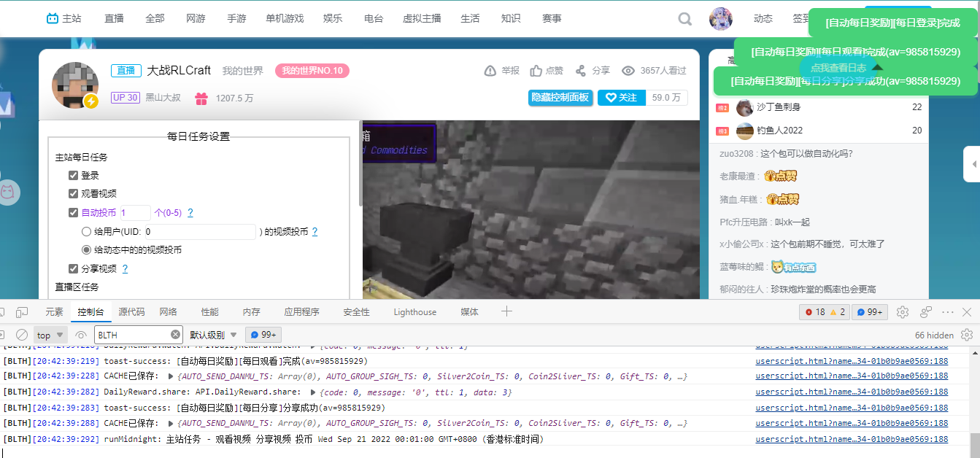Open the 默认级别 log level dropdown
The width and height of the screenshot is (980, 458).
(214, 335)
